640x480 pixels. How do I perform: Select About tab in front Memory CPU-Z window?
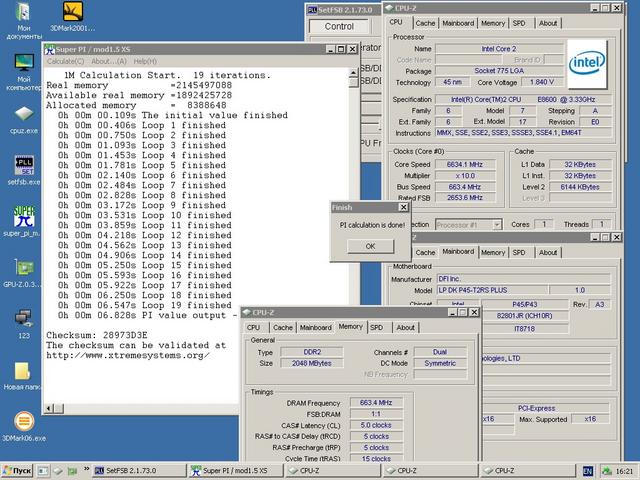[x=405, y=327]
